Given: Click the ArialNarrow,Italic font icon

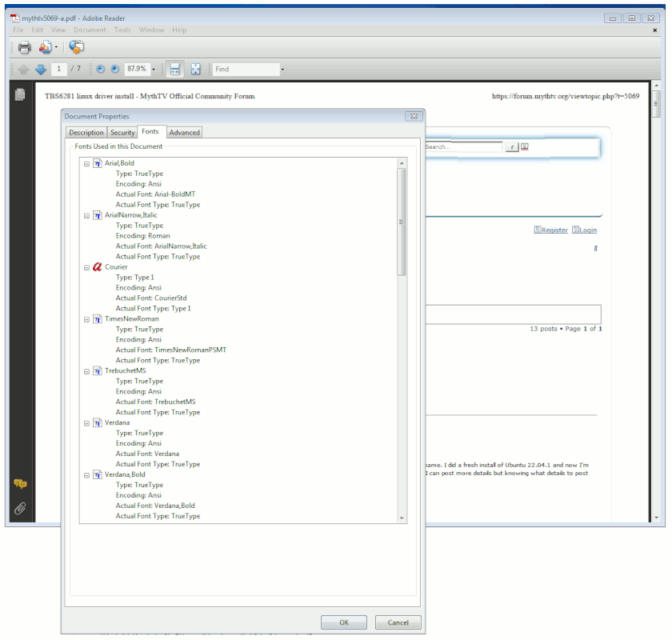Looking at the screenshot, I should pyautogui.click(x=98, y=215).
